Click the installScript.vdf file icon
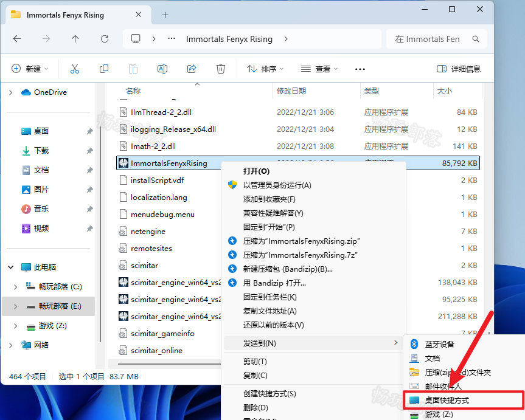Viewport: 525px width, 420px height. (x=123, y=180)
